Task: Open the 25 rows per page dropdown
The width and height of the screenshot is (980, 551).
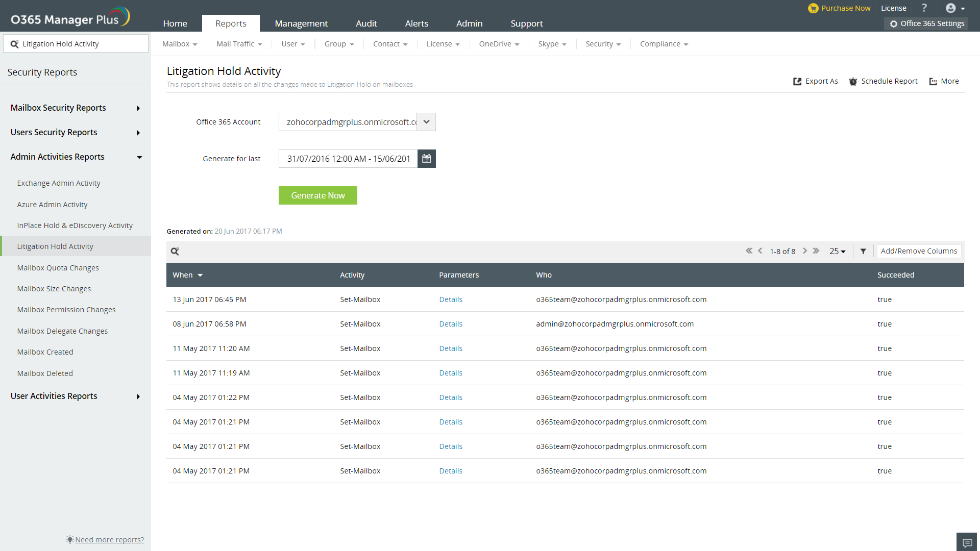Action: coord(837,251)
